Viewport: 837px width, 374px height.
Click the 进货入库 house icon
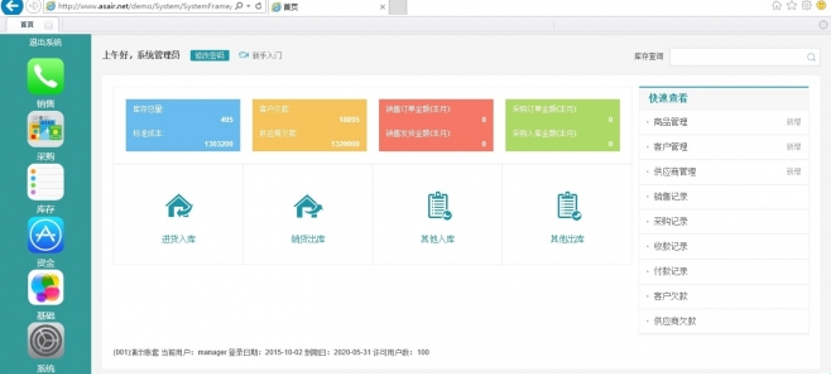179,206
